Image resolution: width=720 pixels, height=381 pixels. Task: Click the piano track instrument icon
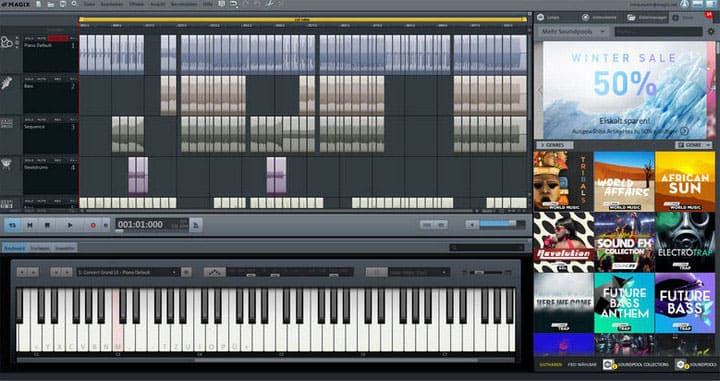pyautogui.click(x=6, y=42)
